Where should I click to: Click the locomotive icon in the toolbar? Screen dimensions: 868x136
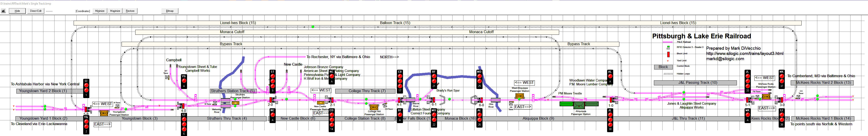[x=3, y=11]
